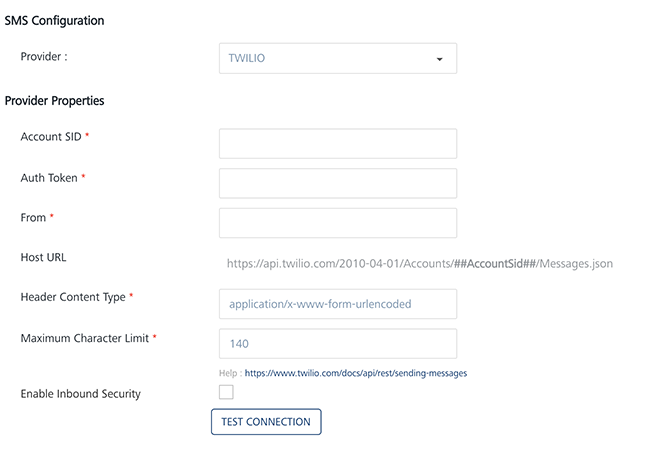Click the Auth Token label
The height and width of the screenshot is (450, 650).
point(48,177)
